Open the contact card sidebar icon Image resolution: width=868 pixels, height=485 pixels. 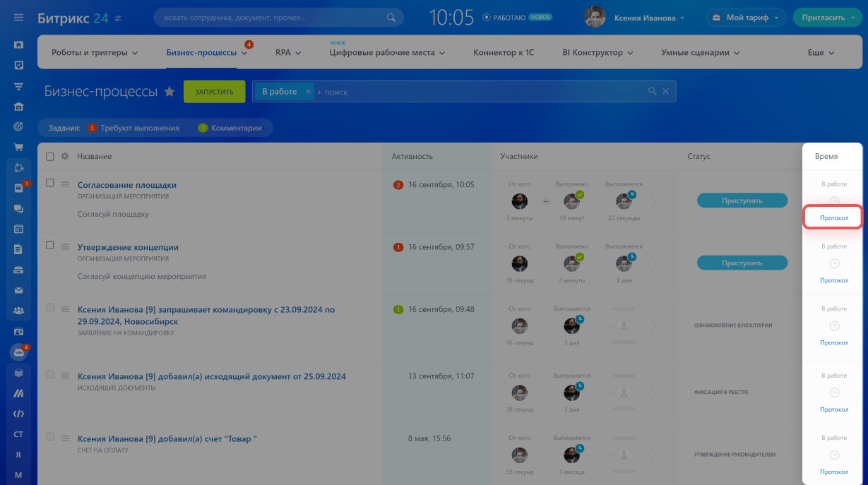18,331
